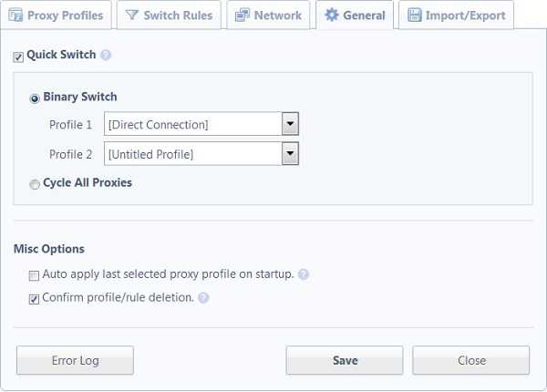Image resolution: width=547 pixels, height=392 pixels.
Task: Open the Direct Connection combo box
Action: point(201,124)
